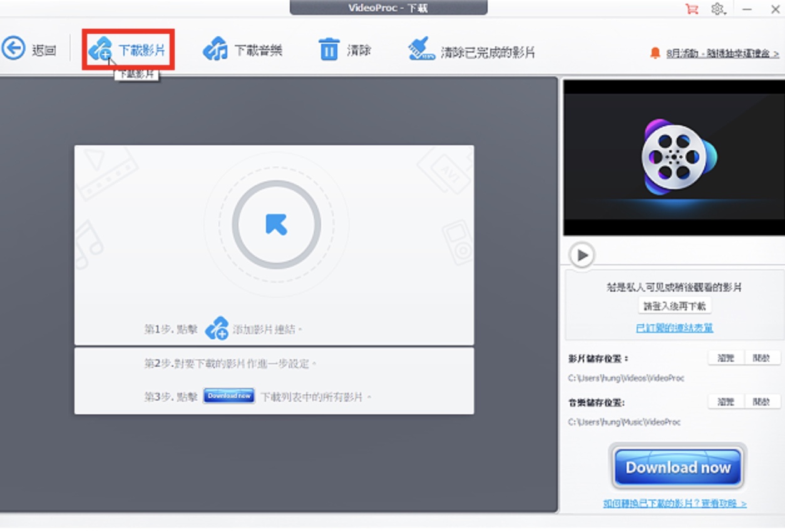The width and height of the screenshot is (785, 532).
Task: Select the 下載影片 toolbar button
Action: click(x=128, y=49)
